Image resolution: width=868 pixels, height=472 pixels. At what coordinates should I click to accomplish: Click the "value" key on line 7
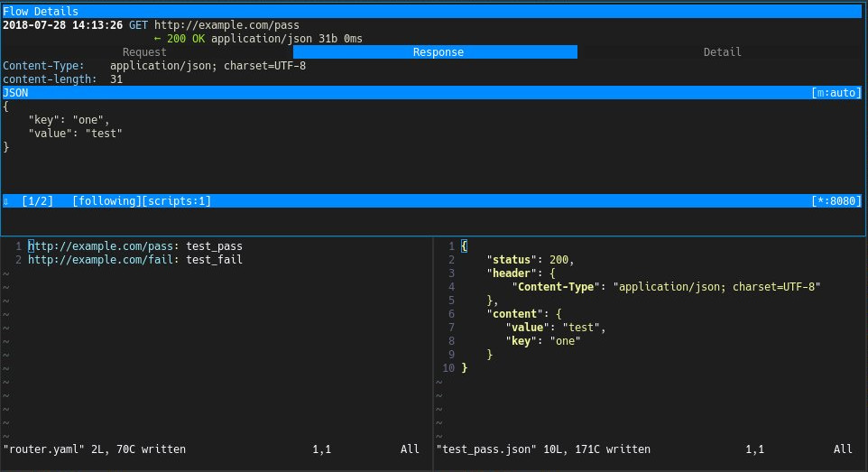coord(527,328)
